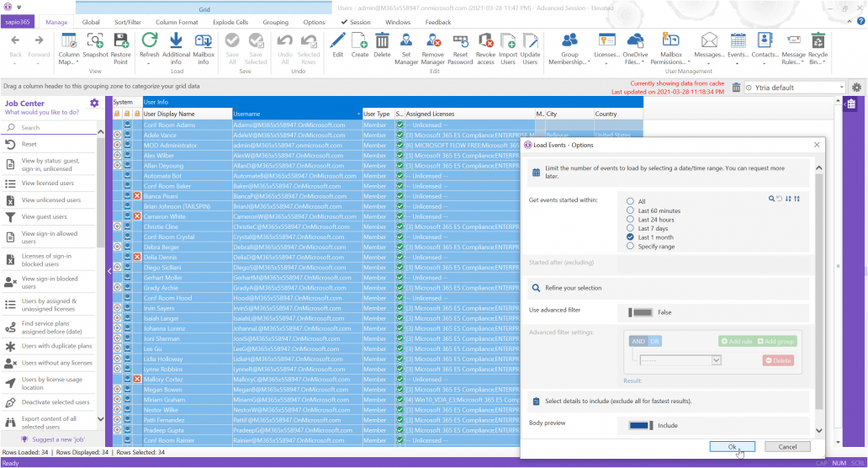Open Additional info load icon
This screenshot has width=868, height=468.
176,41
